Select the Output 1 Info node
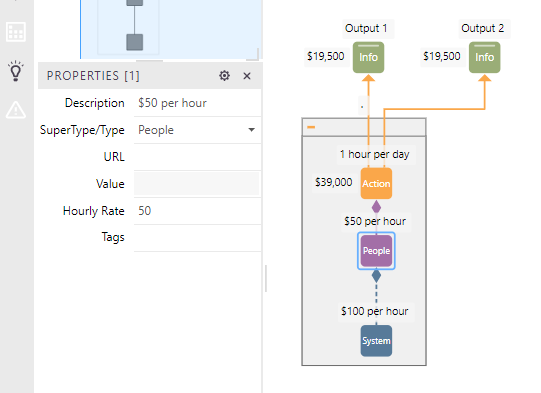 pyautogui.click(x=368, y=57)
